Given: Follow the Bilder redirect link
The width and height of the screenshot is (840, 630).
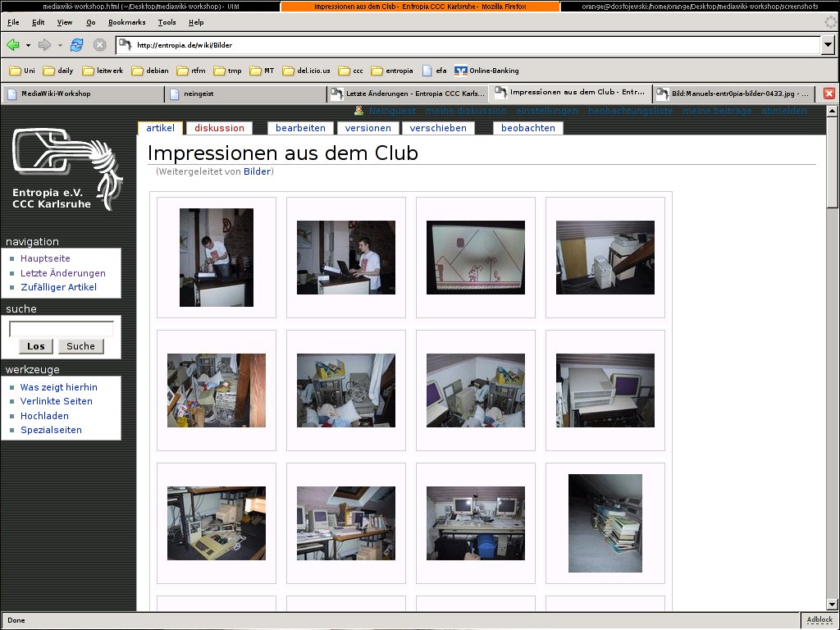Looking at the screenshot, I should coord(257,171).
